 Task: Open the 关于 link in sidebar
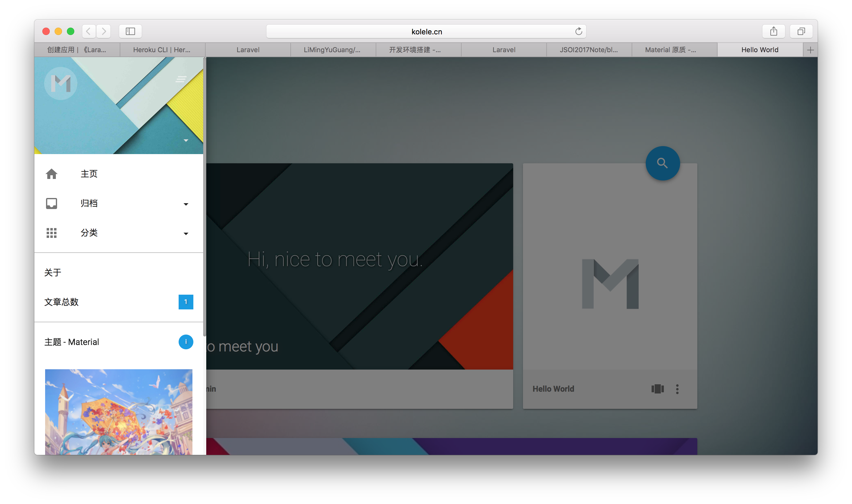click(x=53, y=272)
